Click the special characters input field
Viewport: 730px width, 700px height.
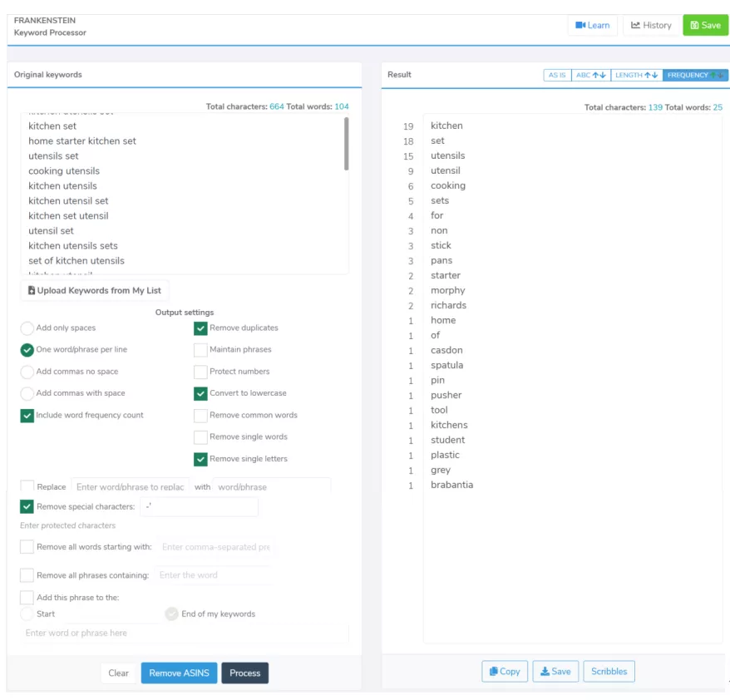[x=200, y=506]
